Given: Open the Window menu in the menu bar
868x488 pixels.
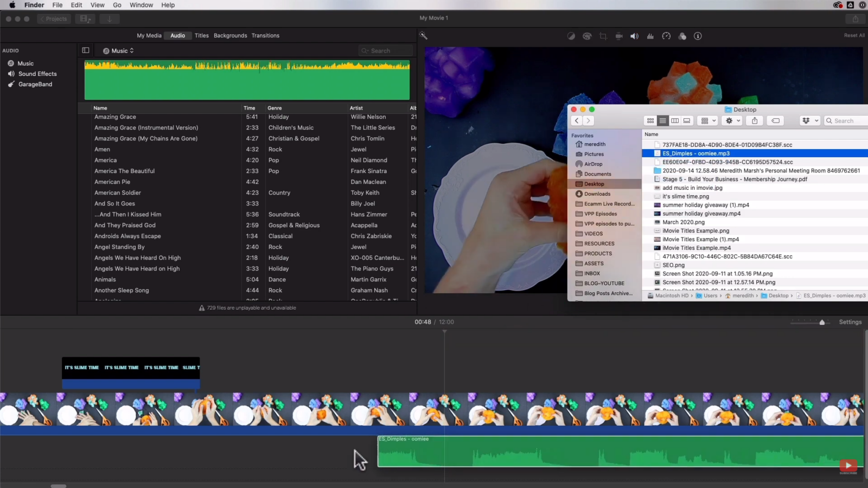Looking at the screenshot, I should click(141, 5).
